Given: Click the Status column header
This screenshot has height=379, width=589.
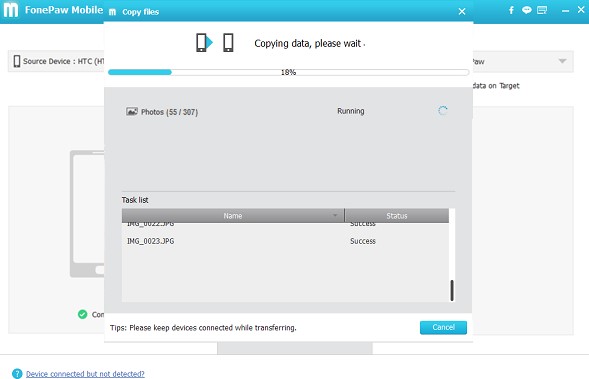Looking at the screenshot, I should (397, 216).
